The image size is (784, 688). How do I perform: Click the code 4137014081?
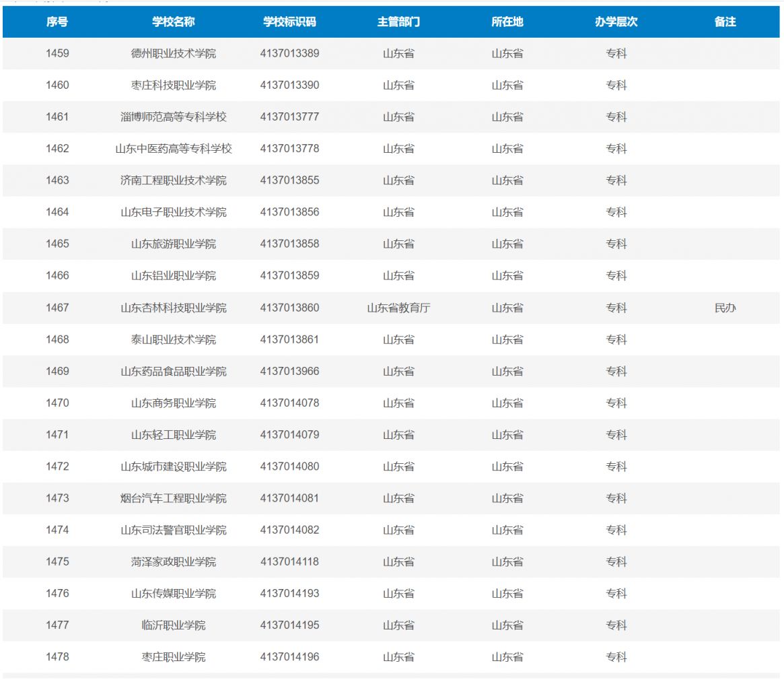[x=289, y=498]
